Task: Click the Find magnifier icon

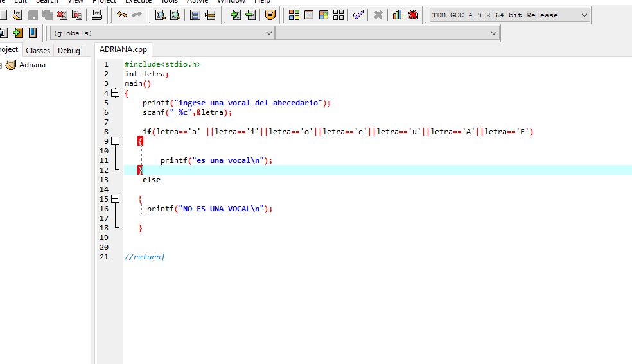Action: [x=161, y=15]
